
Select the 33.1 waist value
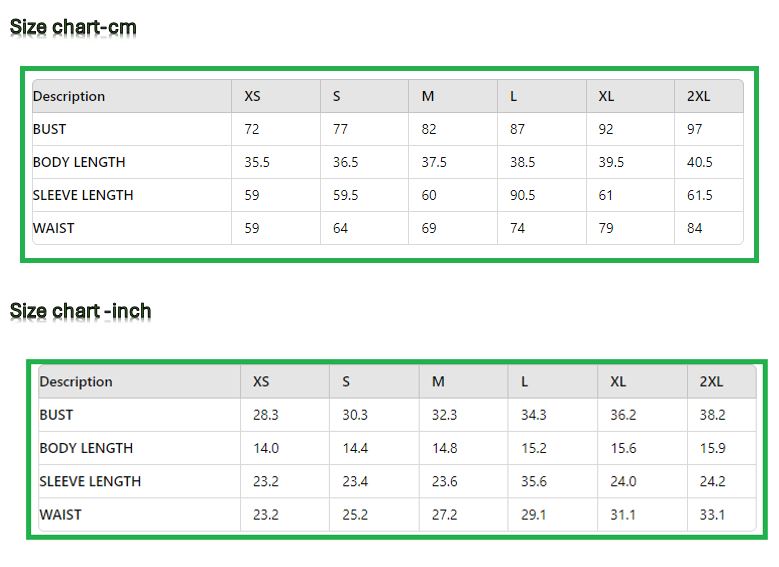[x=712, y=514]
